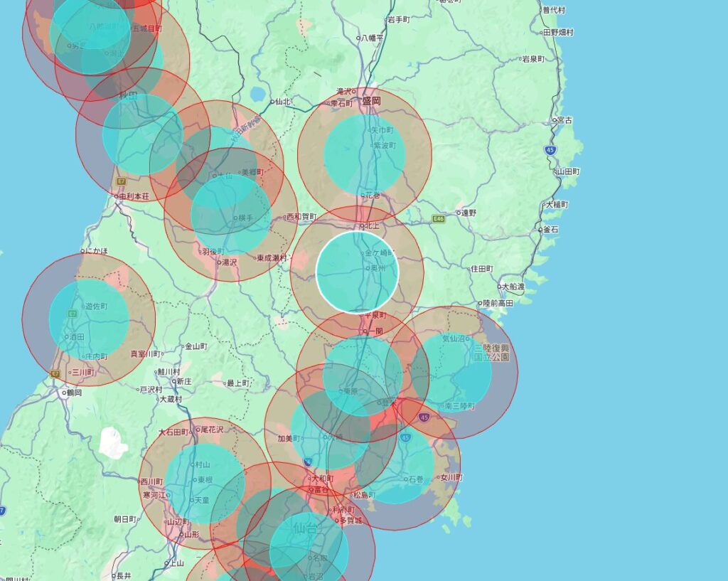
Task: Click the 金山町 label
Action: pyautogui.click(x=195, y=346)
